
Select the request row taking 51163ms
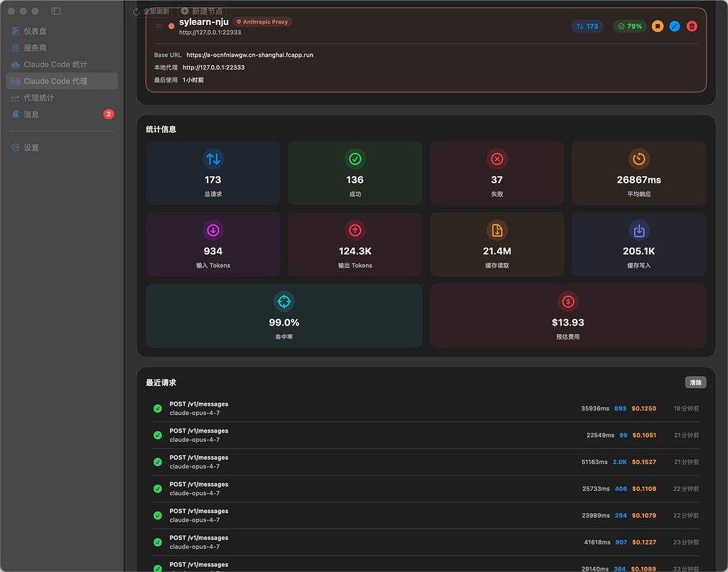[x=427, y=462]
